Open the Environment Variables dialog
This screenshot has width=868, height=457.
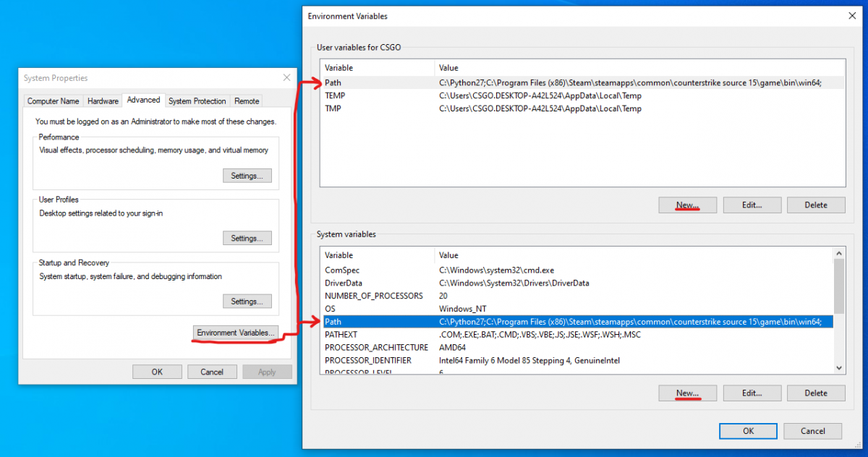click(235, 333)
